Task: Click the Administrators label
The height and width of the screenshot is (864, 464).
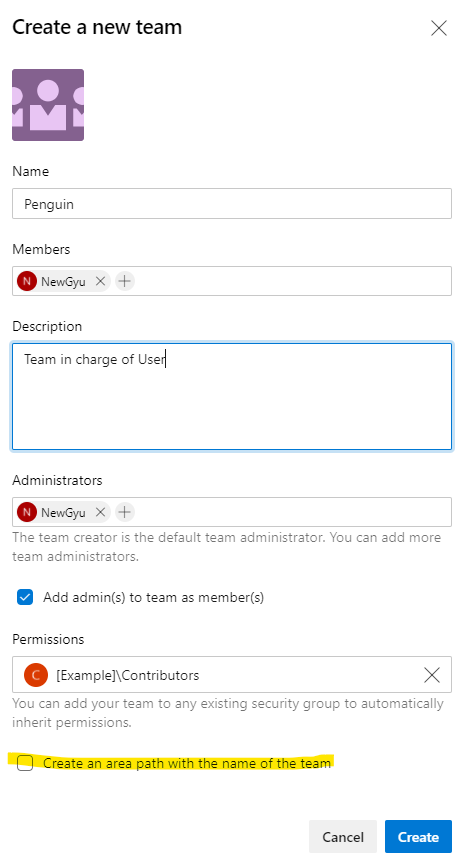Action: tap(57, 480)
